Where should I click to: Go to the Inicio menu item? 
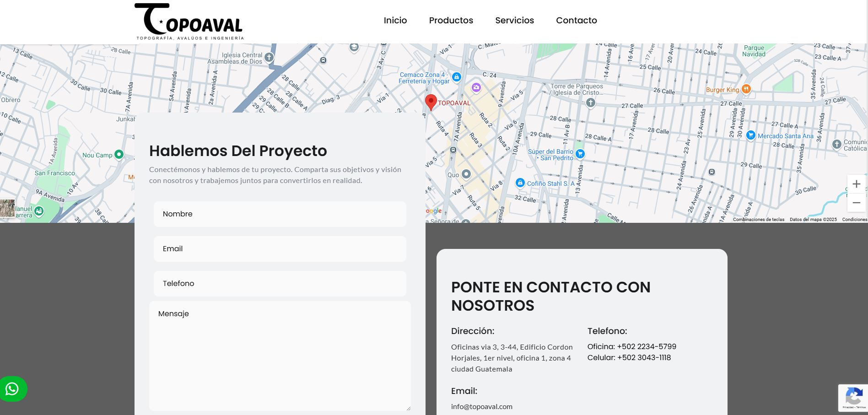point(395,21)
